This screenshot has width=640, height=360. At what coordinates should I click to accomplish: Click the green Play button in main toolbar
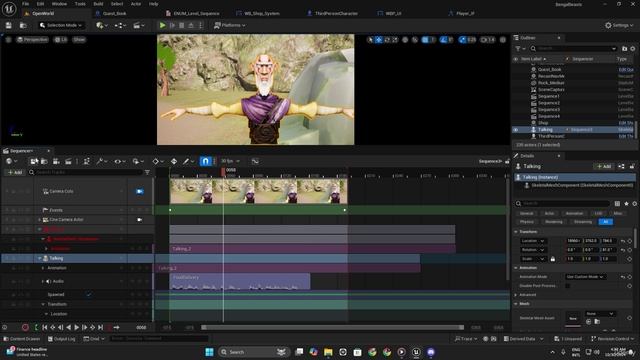point(162,25)
